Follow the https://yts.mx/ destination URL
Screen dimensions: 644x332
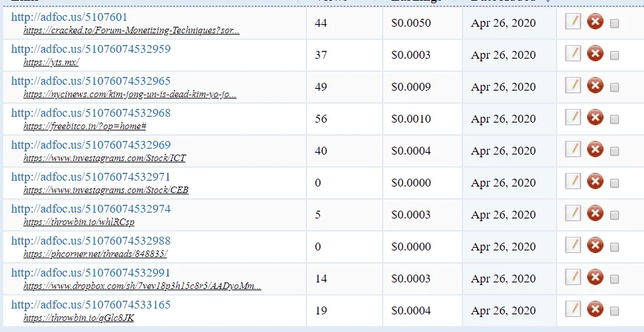[x=52, y=63]
